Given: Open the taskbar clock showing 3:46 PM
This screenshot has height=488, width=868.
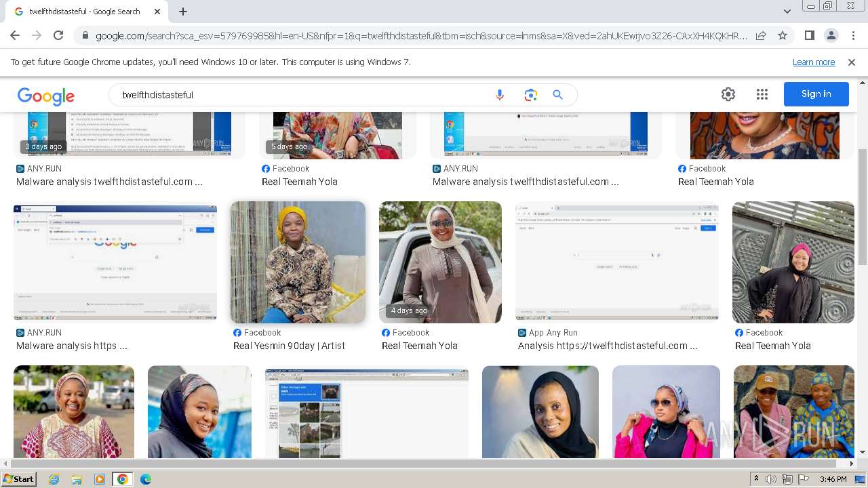Looking at the screenshot, I should [x=833, y=479].
